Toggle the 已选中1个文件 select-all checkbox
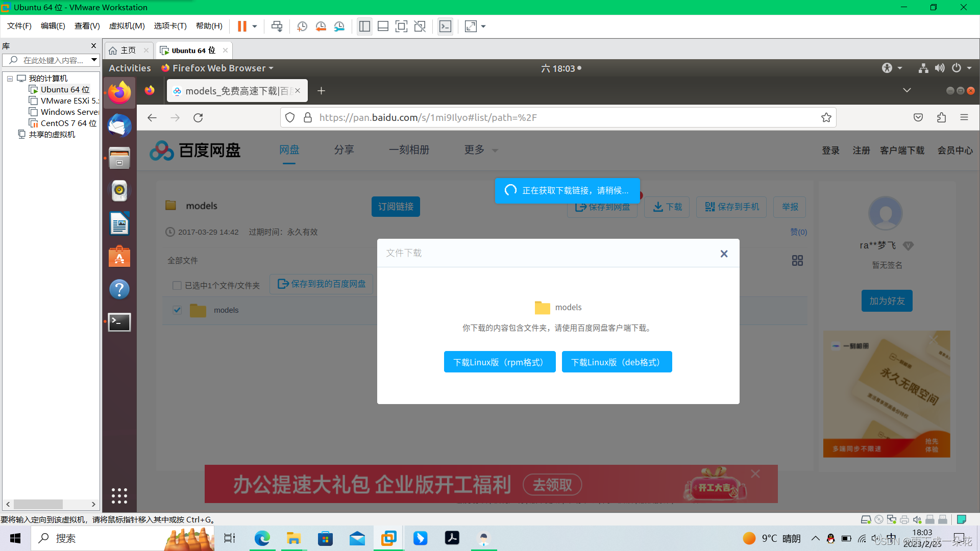 [177, 285]
